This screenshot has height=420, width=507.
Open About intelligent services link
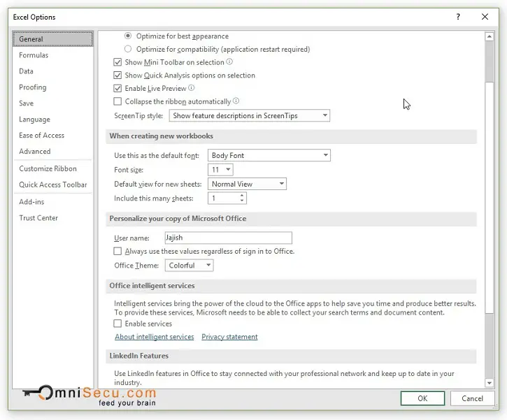155,337
